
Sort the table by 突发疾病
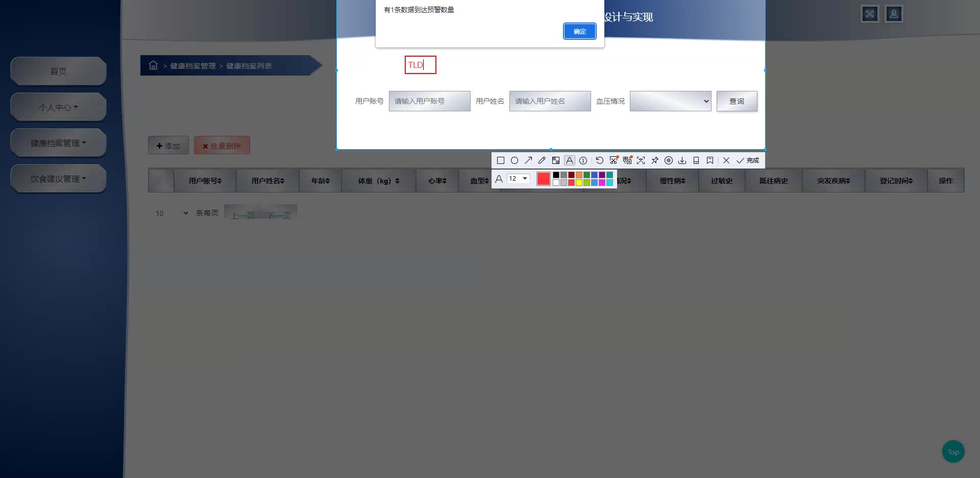[x=834, y=181]
